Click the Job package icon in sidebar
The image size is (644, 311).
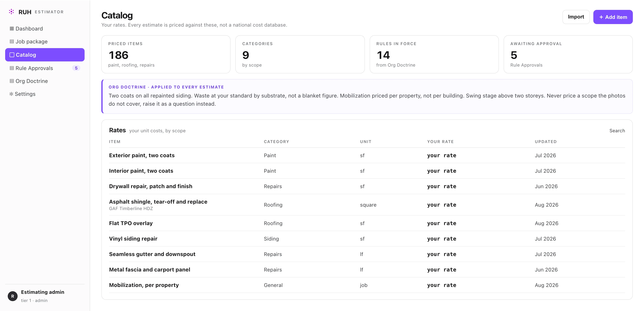coord(12,41)
